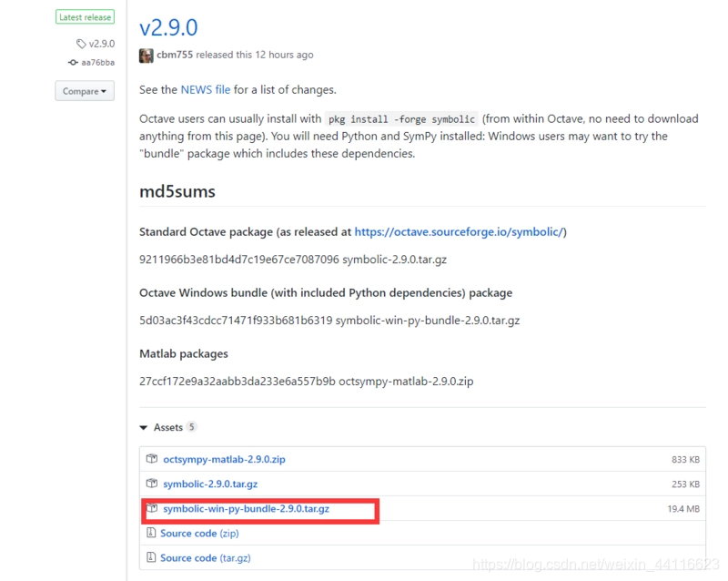Click the Assets label
This screenshot has height=581, width=728.
[x=168, y=428]
